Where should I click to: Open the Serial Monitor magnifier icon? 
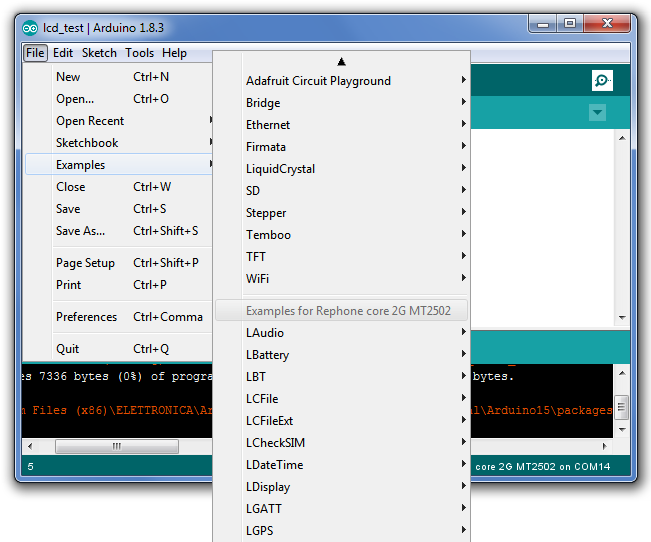pyautogui.click(x=602, y=80)
